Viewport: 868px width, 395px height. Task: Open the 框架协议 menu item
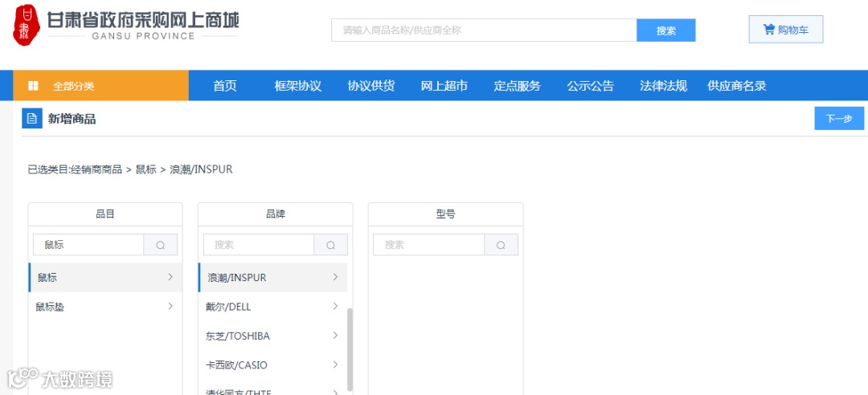(298, 86)
